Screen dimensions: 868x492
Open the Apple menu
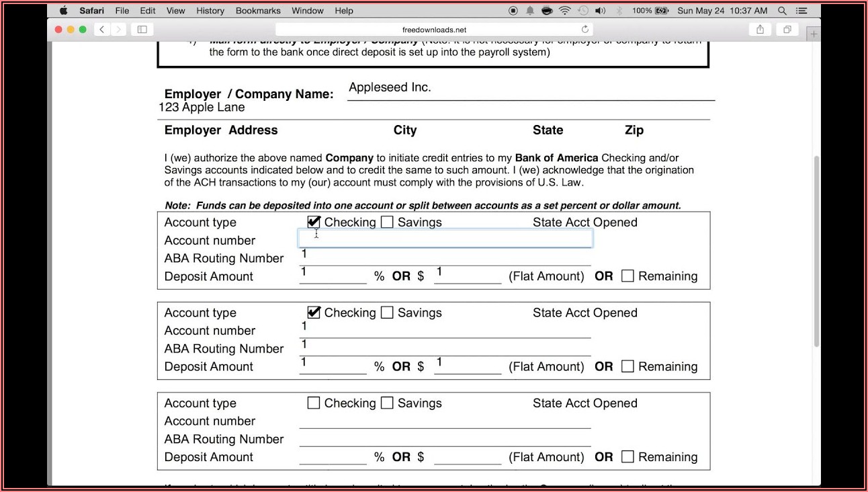click(x=63, y=11)
